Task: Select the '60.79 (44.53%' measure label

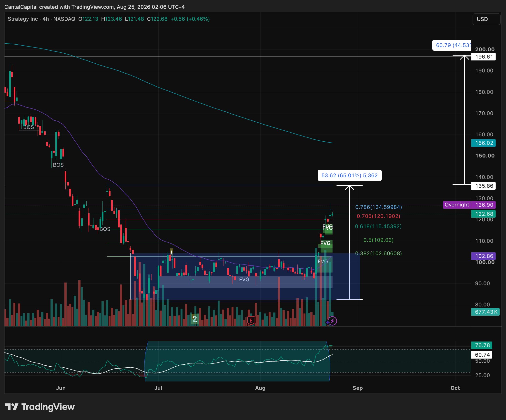Action: click(452, 45)
